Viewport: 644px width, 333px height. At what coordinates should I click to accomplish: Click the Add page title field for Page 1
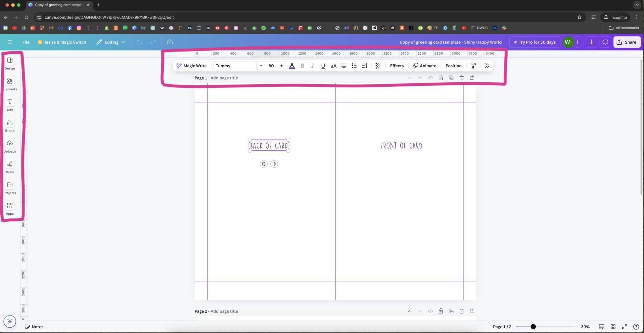[x=224, y=78]
